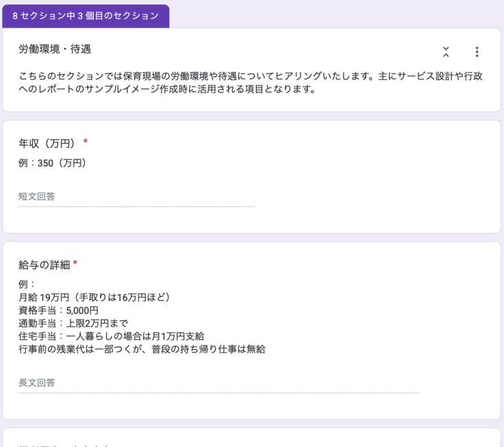This screenshot has height=447, width=504.
Task: Click the 行事前の残業代 description line
Action: 142,349
